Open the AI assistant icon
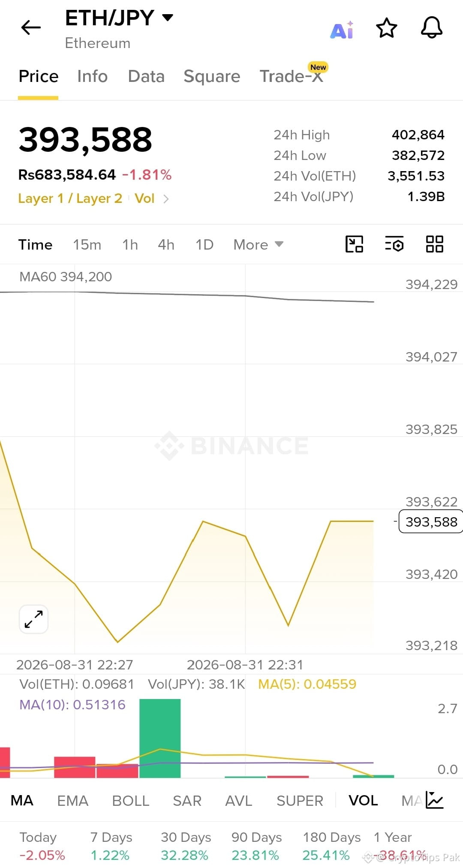 [x=342, y=30]
